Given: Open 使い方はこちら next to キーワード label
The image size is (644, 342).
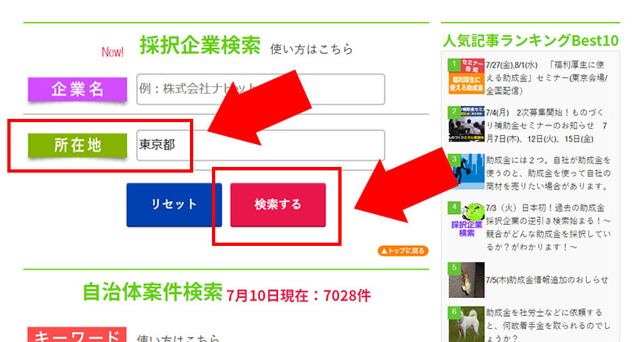Looking at the screenshot, I should (x=177, y=338).
